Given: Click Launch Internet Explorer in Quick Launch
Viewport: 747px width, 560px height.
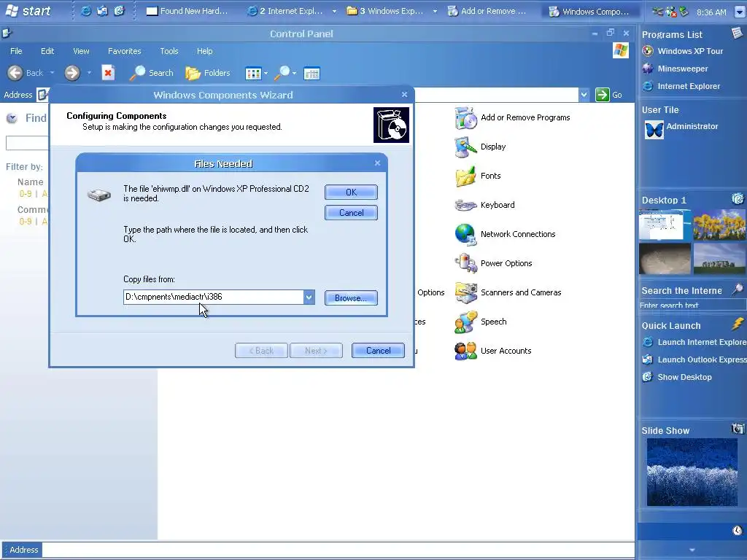Looking at the screenshot, I should pos(694,342).
